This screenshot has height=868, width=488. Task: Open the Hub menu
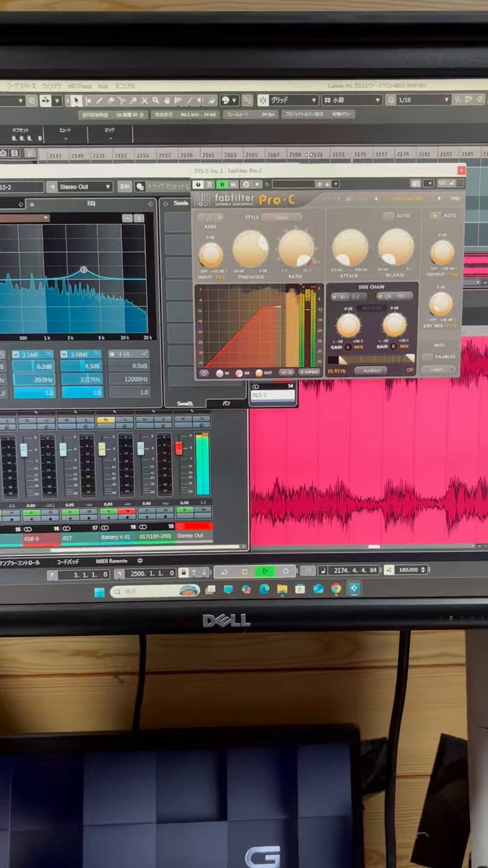pos(103,85)
